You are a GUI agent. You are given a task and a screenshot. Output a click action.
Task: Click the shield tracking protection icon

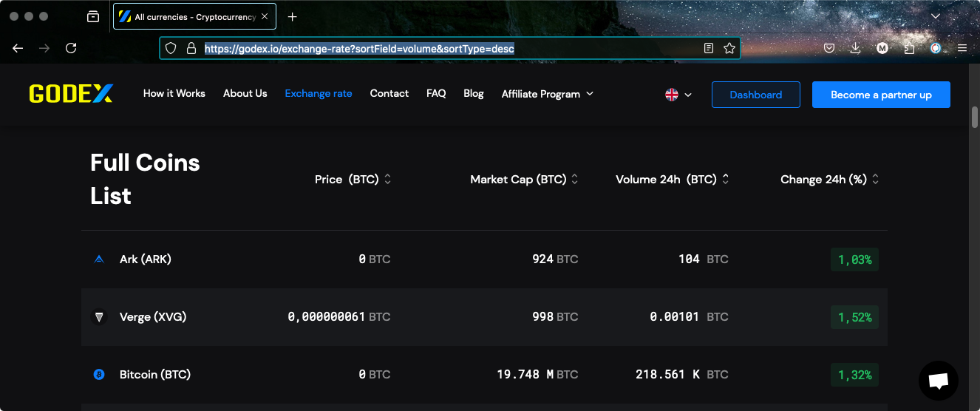(x=171, y=48)
